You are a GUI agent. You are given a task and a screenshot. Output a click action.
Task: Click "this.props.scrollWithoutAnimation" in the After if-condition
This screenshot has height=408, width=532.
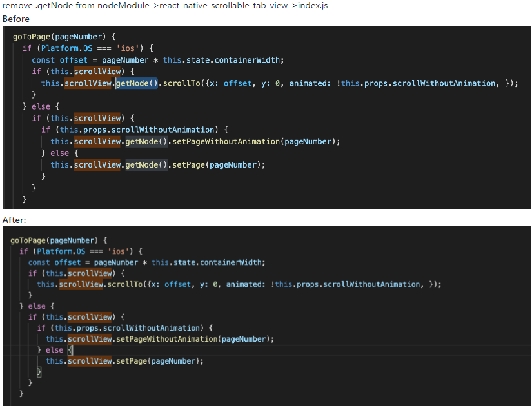click(x=127, y=328)
